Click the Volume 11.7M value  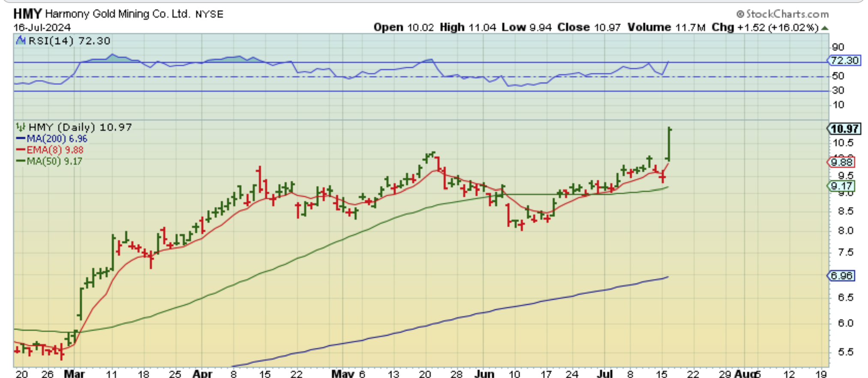(666, 27)
